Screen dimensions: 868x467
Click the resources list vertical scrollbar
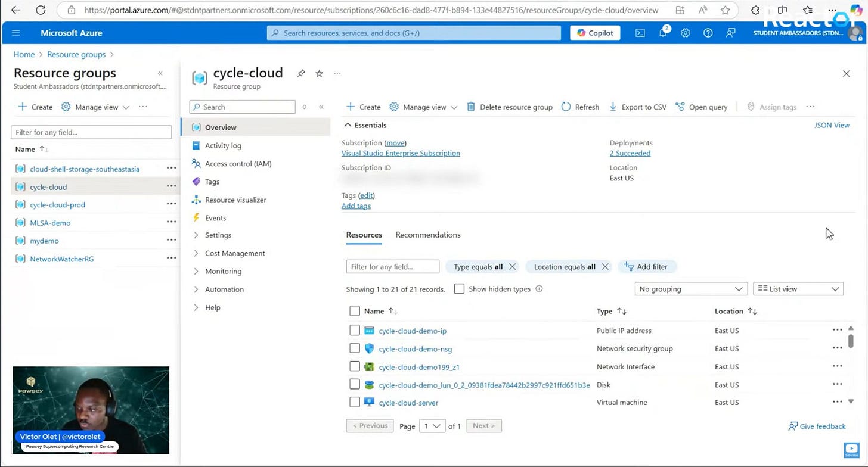pyautogui.click(x=851, y=341)
